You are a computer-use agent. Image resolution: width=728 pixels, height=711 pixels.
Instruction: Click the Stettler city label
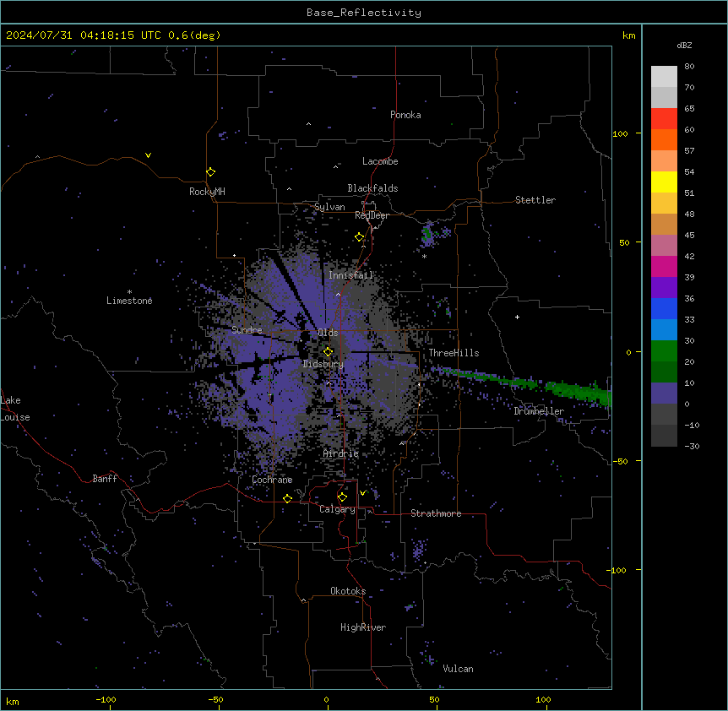click(x=535, y=200)
